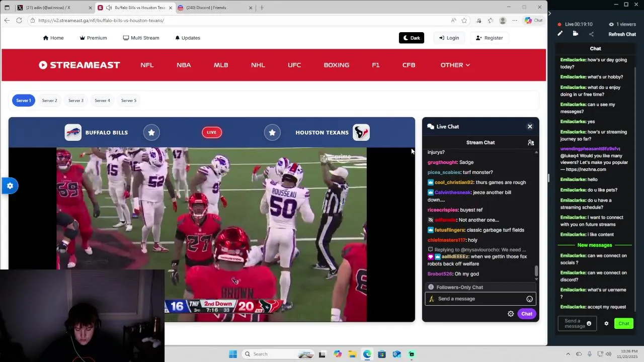Open the BOXING section
644x362 pixels.
click(x=337, y=65)
